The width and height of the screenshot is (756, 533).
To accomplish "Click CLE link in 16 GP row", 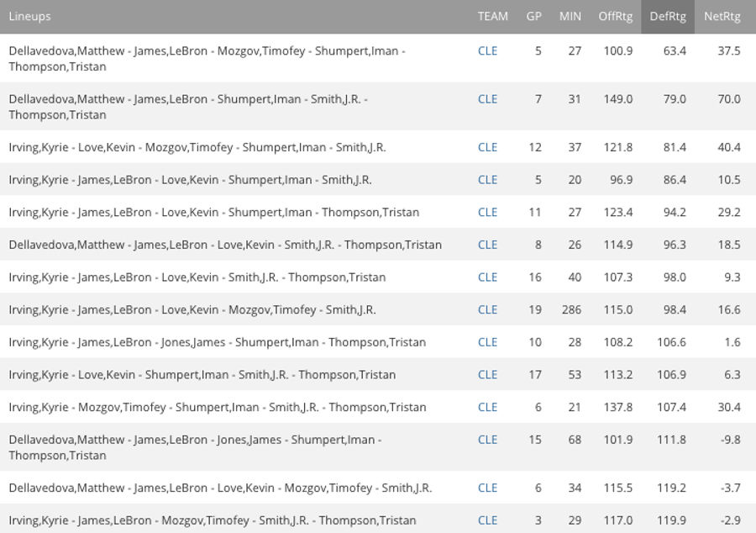I will click(487, 277).
